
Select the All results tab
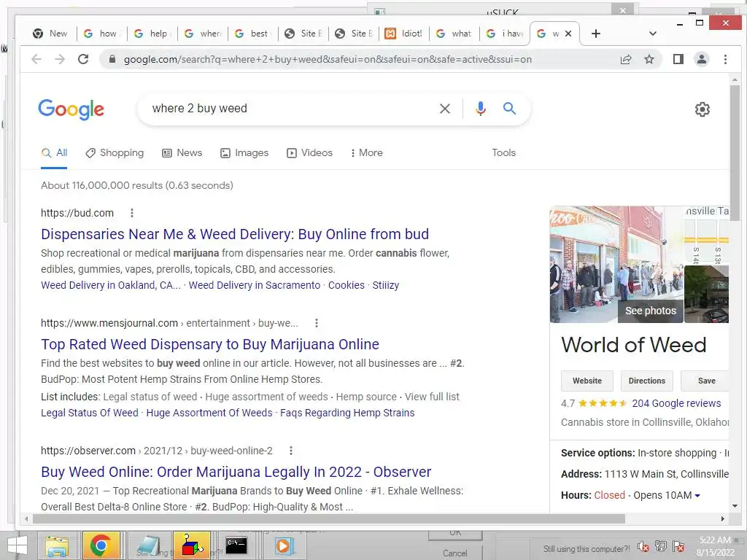[x=54, y=153]
